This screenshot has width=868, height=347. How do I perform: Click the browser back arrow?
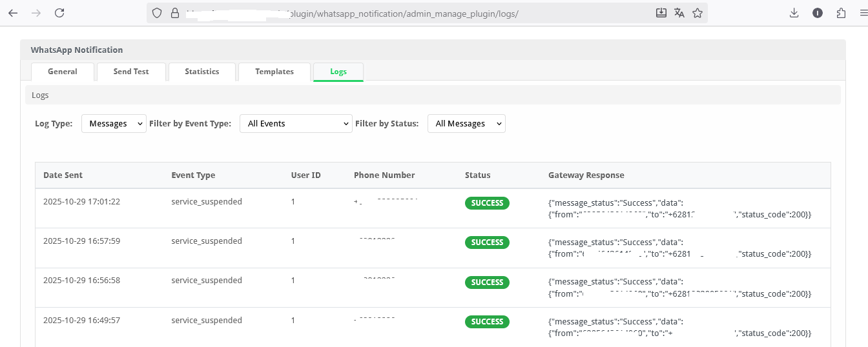point(13,13)
